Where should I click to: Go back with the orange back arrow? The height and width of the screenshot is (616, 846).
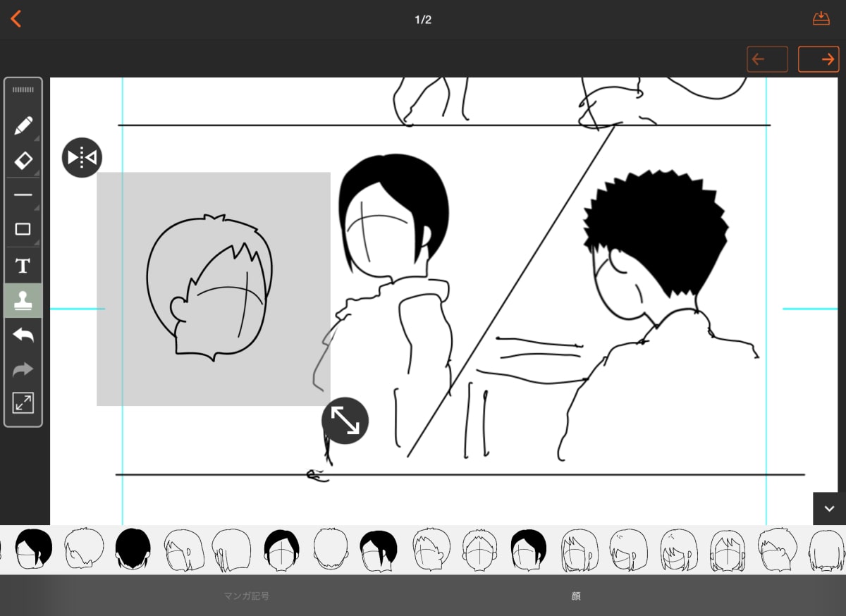[x=17, y=19]
